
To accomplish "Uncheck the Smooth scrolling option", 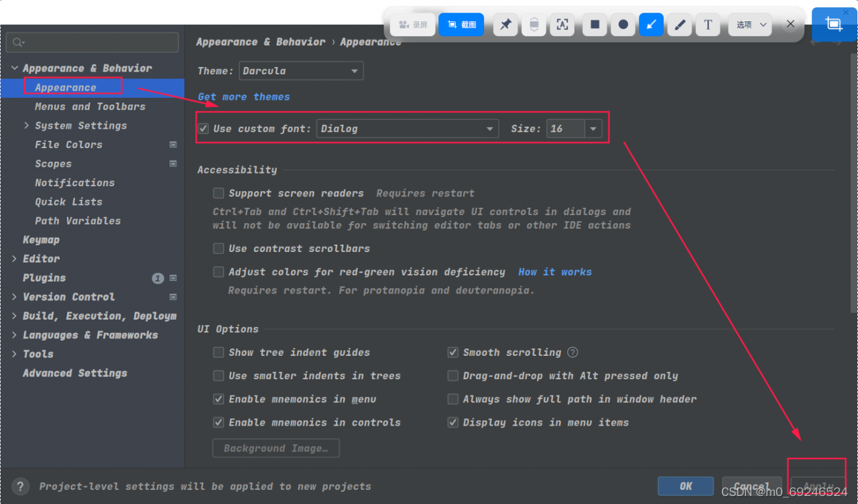I will tap(453, 353).
